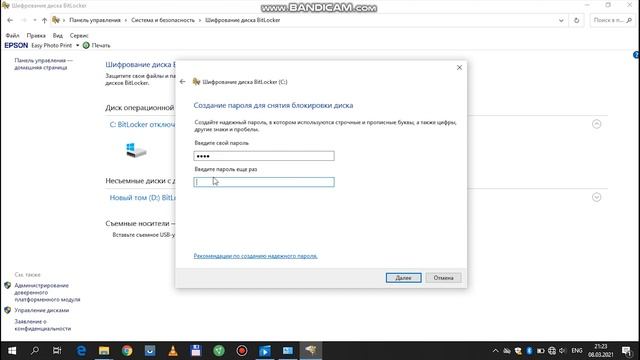
Task: Click the Control Panel search box
Action: click(612, 20)
